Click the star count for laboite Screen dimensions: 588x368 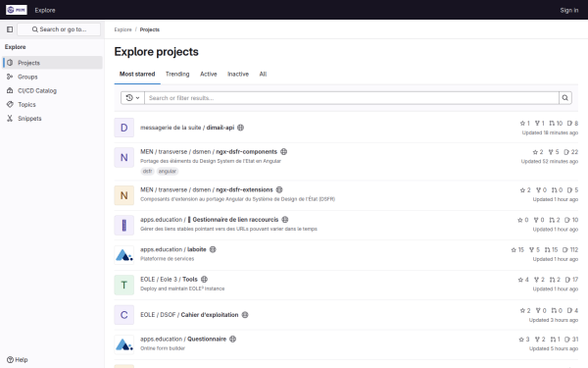click(517, 249)
